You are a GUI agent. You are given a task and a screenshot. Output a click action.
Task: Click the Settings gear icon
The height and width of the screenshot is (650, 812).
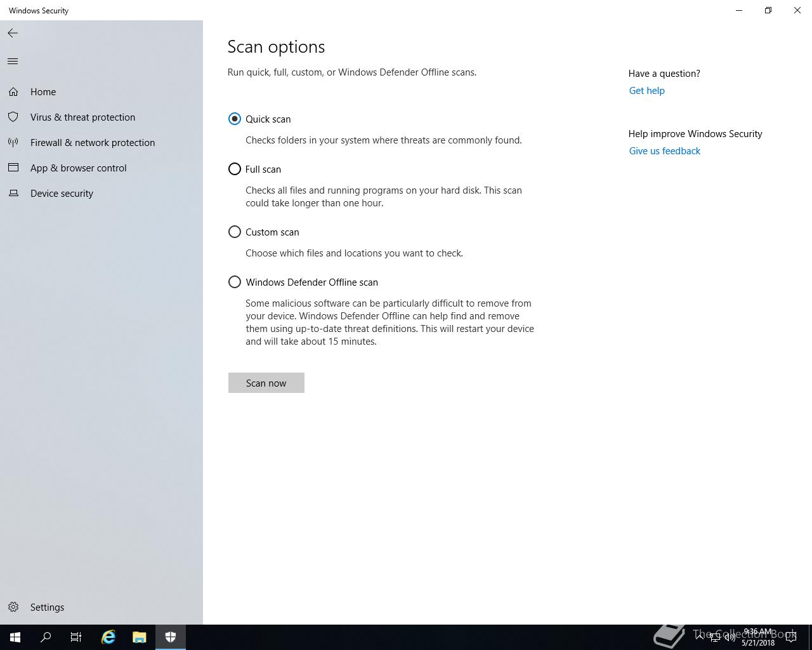click(x=13, y=607)
